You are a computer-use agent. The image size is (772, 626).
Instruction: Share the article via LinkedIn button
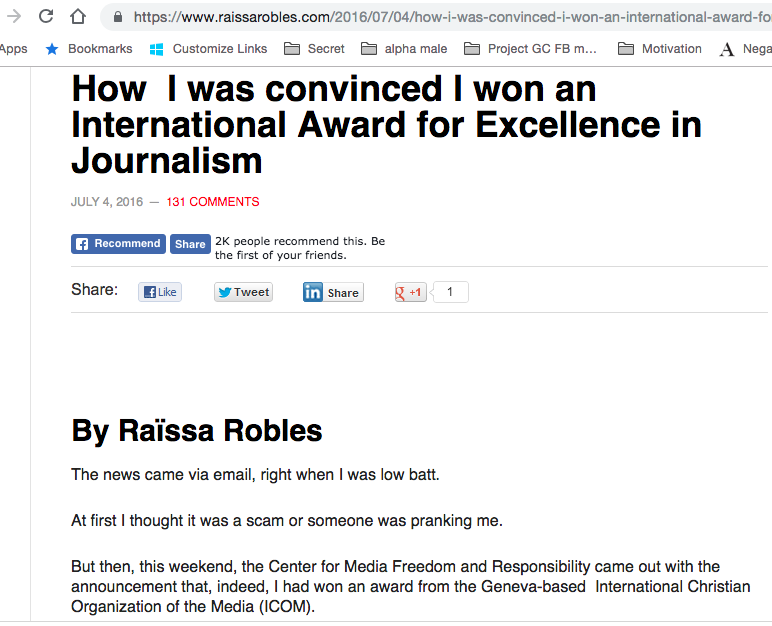(333, 292)
